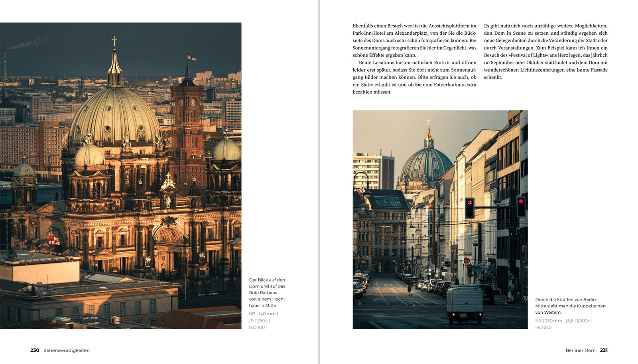
Task: Click caption "Der Blick auf den Dom"
Action: (x=267, y=292)
